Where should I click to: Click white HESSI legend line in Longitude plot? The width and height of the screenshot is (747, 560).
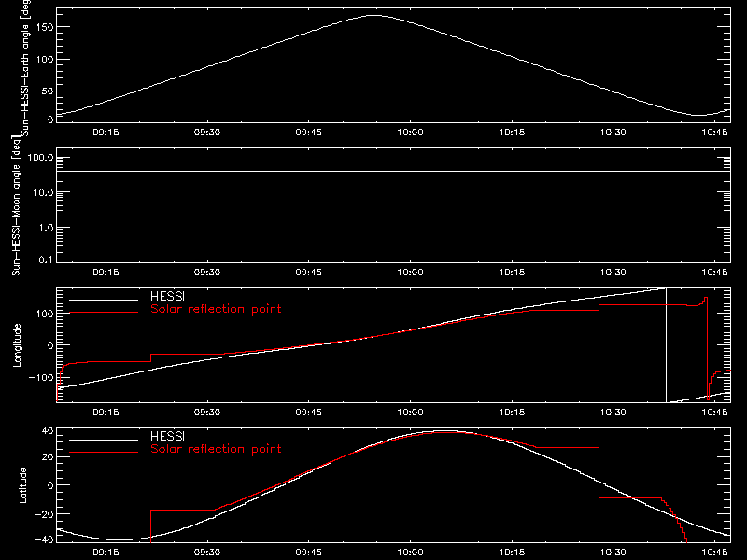(104, 300)
